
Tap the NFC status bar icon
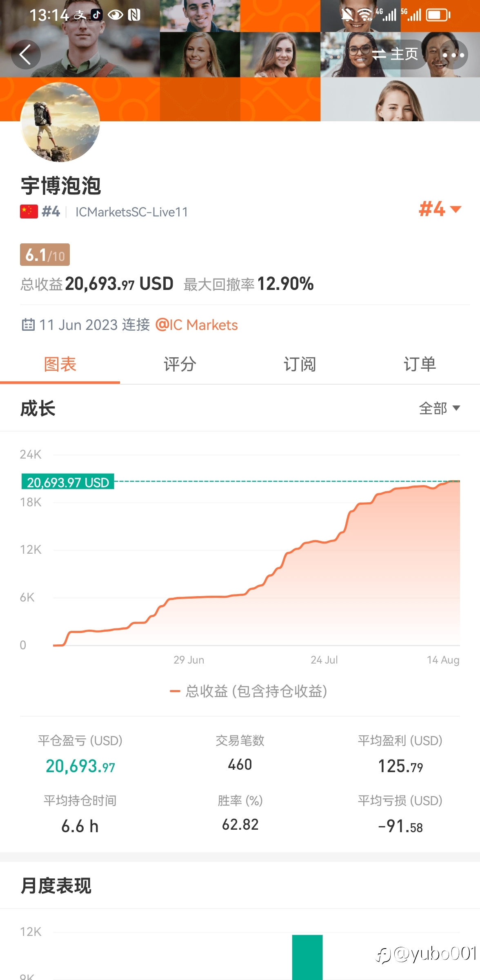tap(134, 15)
